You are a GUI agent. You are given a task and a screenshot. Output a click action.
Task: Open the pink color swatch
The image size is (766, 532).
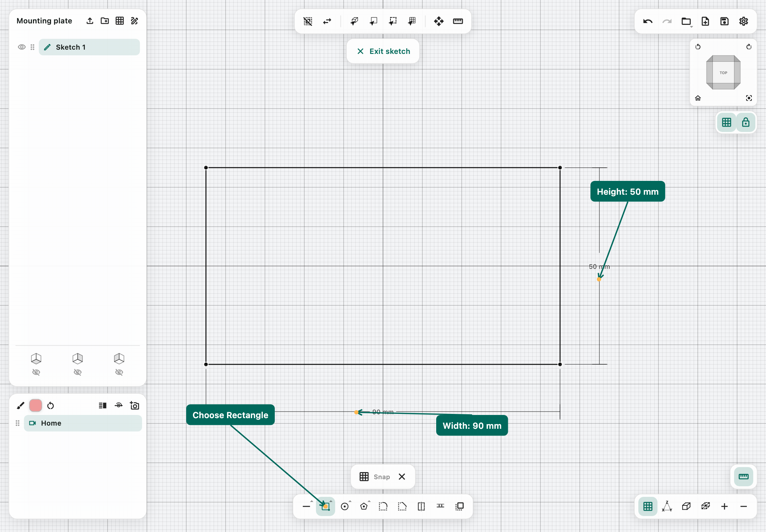click(35, 405)
